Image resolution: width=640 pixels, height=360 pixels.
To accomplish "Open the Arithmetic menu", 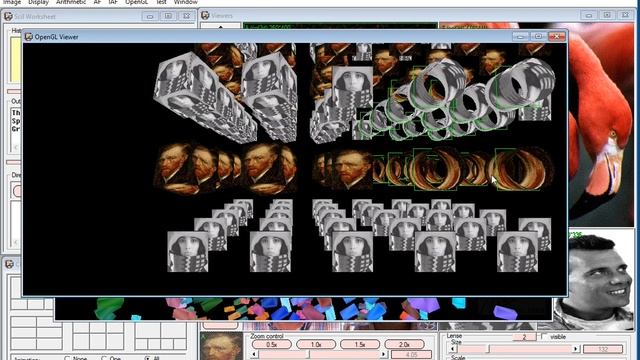I will point(71,2).
